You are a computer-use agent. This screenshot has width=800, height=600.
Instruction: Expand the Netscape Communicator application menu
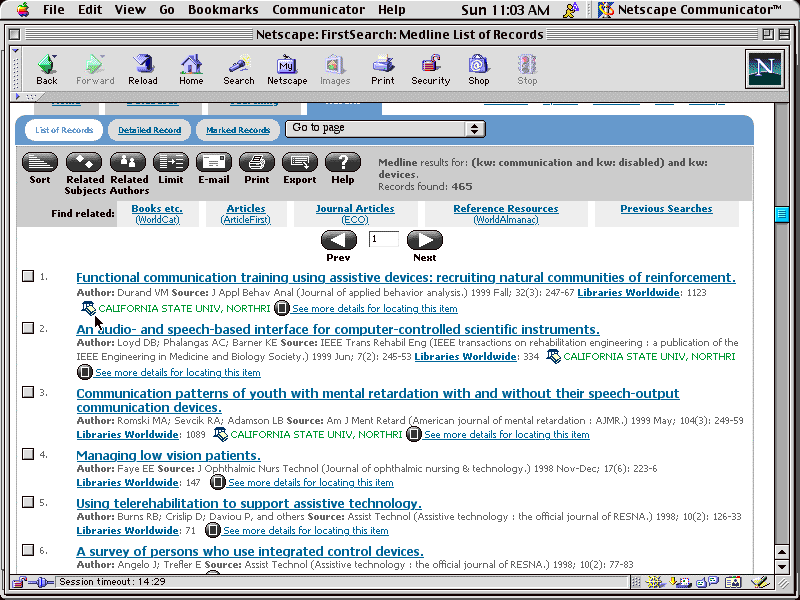tap(689, 9)
